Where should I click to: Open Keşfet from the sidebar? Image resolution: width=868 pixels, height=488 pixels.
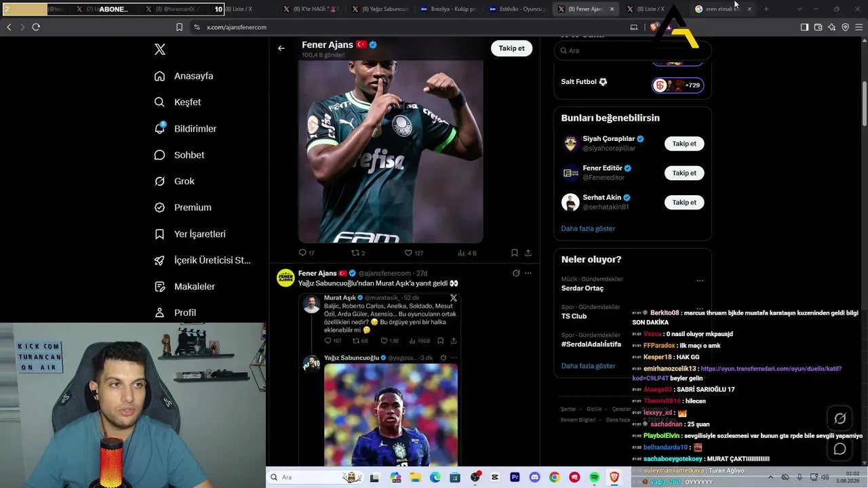[178, 102]
